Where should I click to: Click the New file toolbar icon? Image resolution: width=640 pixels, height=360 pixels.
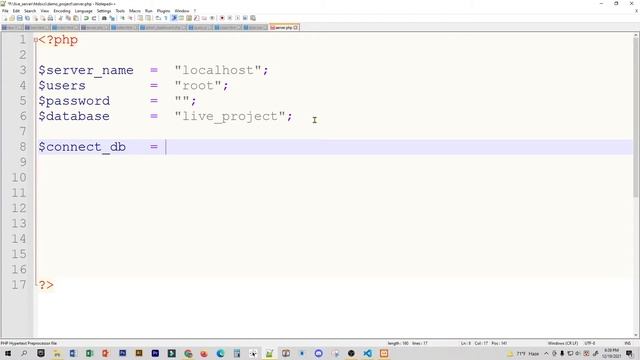pyautogui.click(x=5, y=18)
